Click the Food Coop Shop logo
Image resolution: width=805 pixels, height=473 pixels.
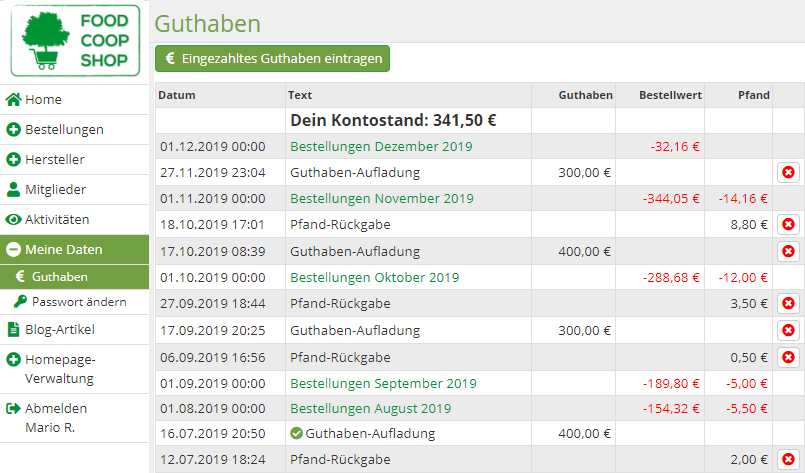(75, 40)
